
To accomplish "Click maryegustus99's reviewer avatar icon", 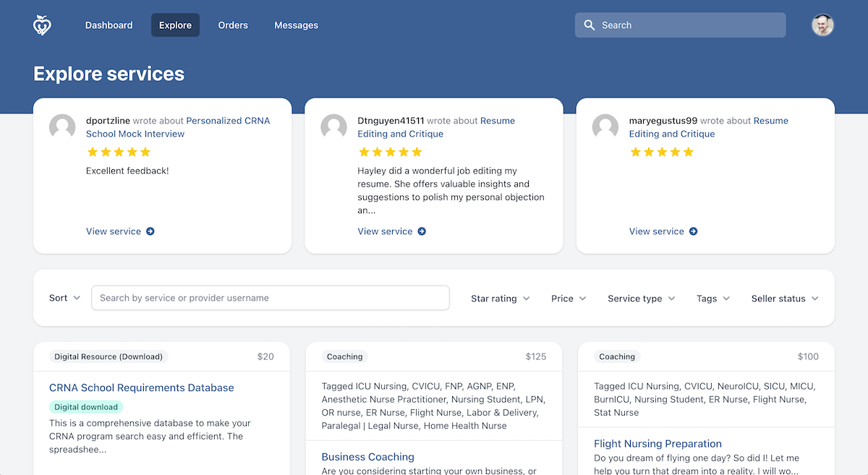I will [x=605, y=127].
